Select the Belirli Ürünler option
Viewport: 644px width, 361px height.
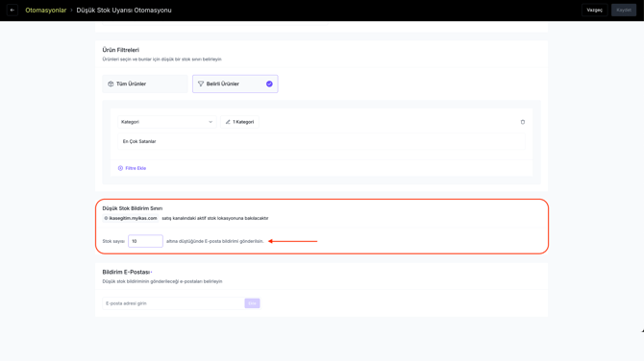(x=235, y=84)
